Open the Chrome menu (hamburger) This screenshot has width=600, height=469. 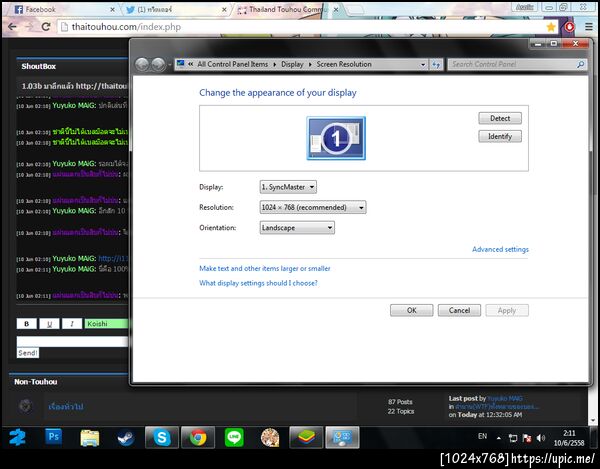pyautogui.click(x=589, y=27)
